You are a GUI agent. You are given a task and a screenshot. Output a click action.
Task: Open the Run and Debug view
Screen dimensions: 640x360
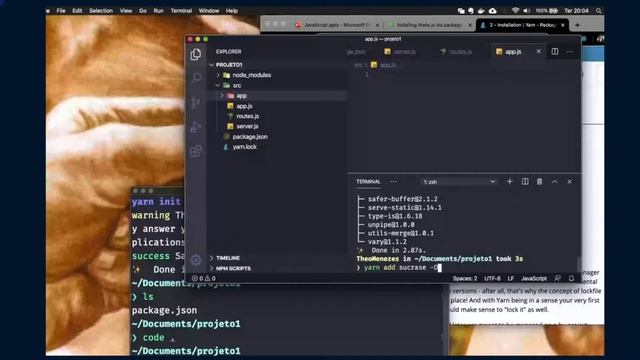pos(196,127)
